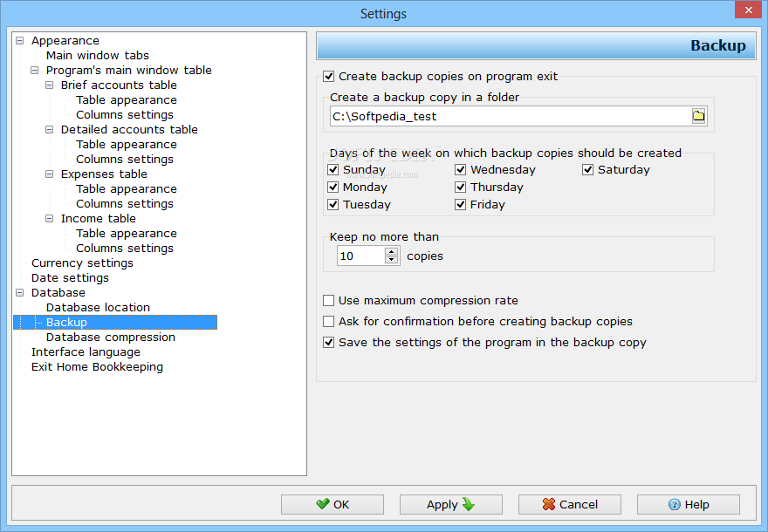Select Main window tabs in the tree
Screen dimensions: 768x532
tap(98, 55)
